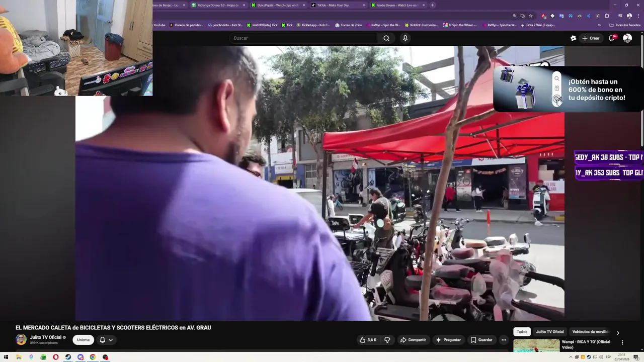Click the sparkle icon left of Crear

(573, 38)
